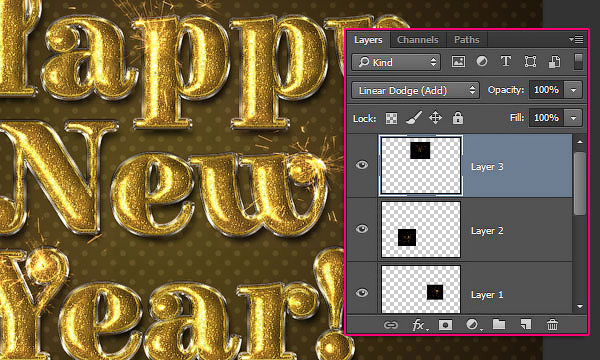Screen dimensions: 600x360
Task: Click the Fill value field
Action: pos(546,118)
